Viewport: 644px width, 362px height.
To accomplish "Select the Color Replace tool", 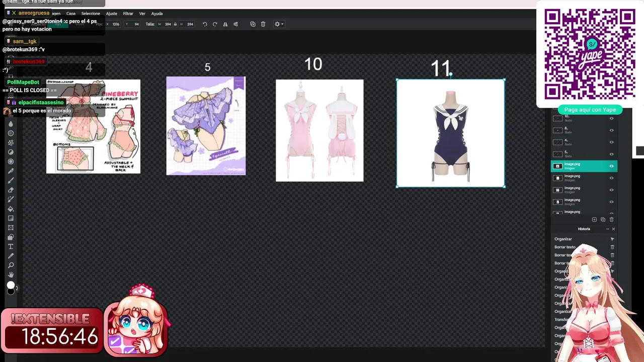I will [x=11, y=199].
